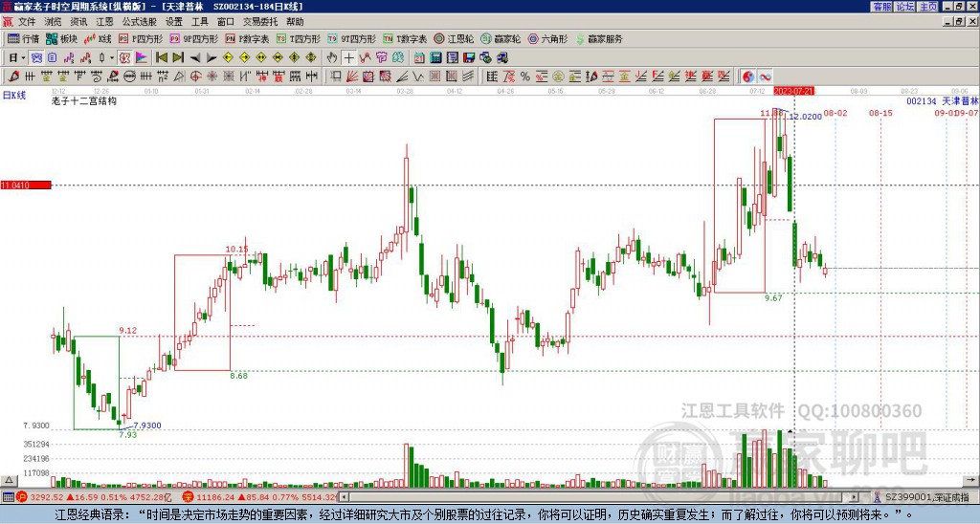Screen dimensions: 980x524
Task: Restore the inner chart window
Action: point(958,22)
